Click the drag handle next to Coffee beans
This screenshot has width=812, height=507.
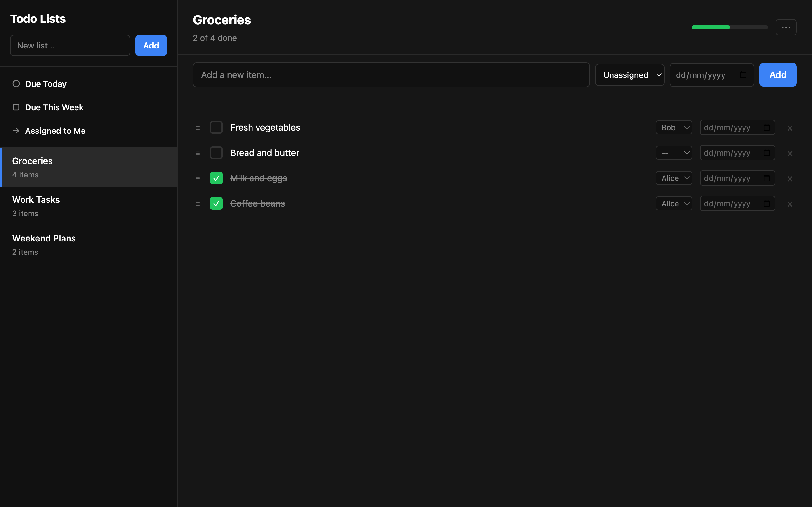coord(197,203)
